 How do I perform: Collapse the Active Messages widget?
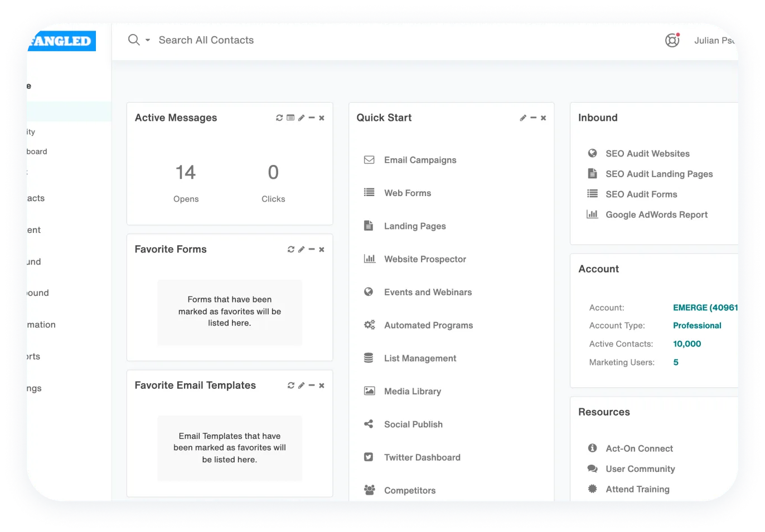311,118
